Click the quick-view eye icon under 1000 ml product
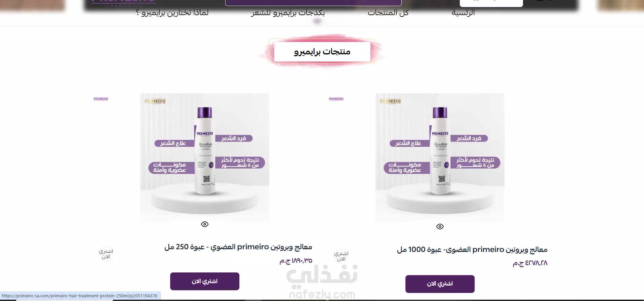The width and height of the screenshot is (644, 301). [440, 226]
